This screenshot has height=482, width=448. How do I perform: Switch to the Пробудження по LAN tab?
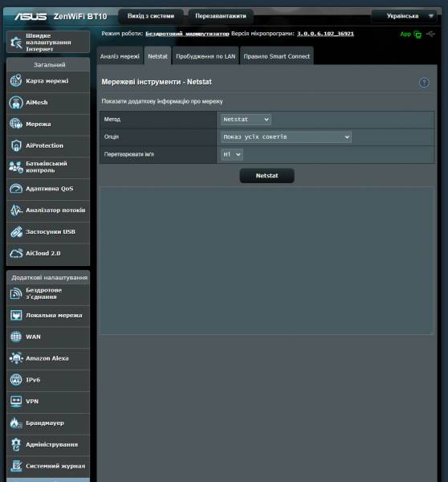pos(206,56)
